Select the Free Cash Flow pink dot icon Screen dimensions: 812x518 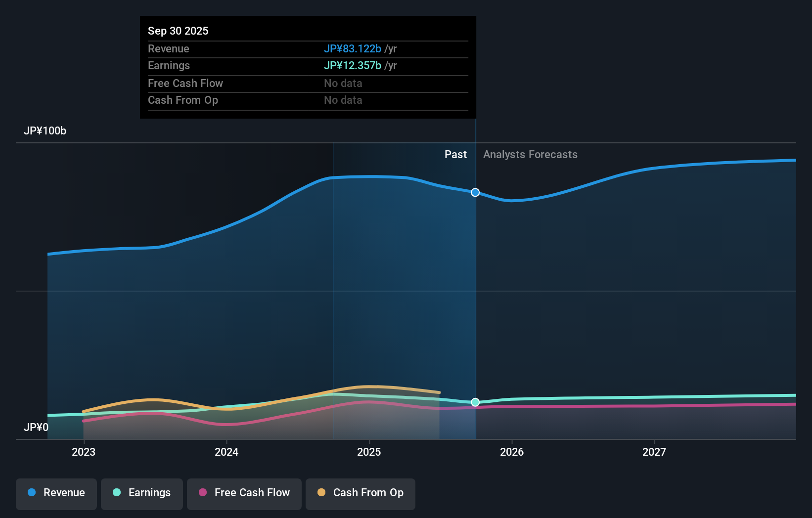(x=203, y=493)
